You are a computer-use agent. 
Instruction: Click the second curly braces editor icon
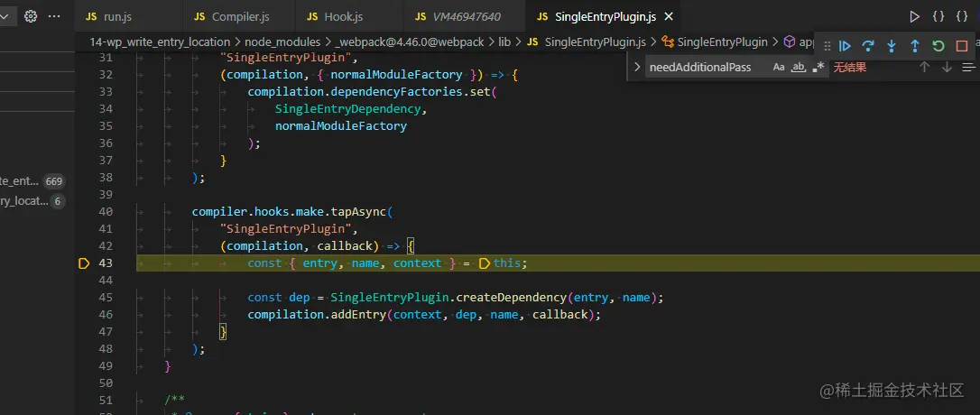click(x=962, y=17)
